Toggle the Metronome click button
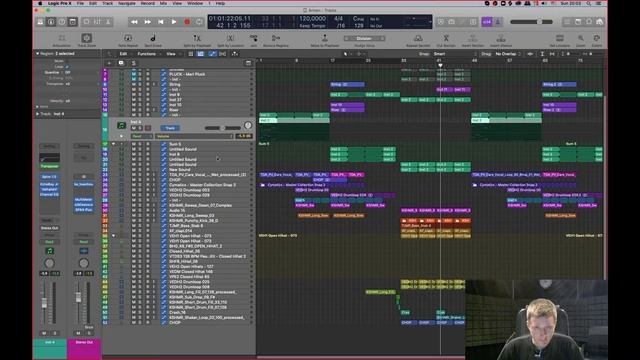 [x=498, y=22]
